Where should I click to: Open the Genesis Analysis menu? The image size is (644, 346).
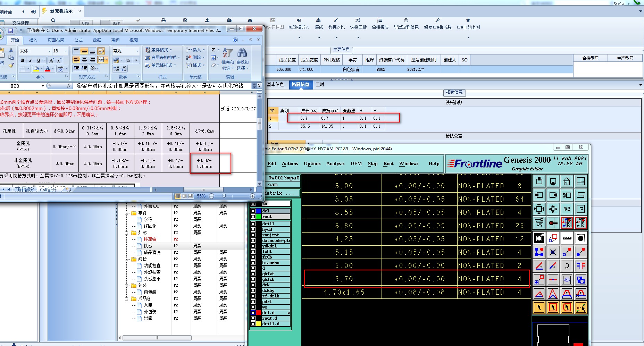pos(335,164)
